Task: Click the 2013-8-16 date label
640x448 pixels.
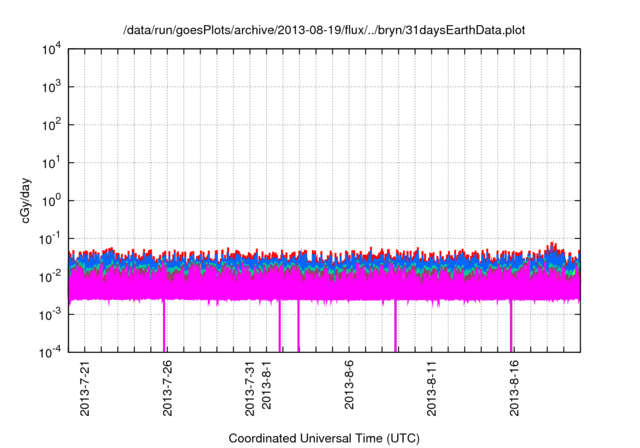Action: [514, 388]
